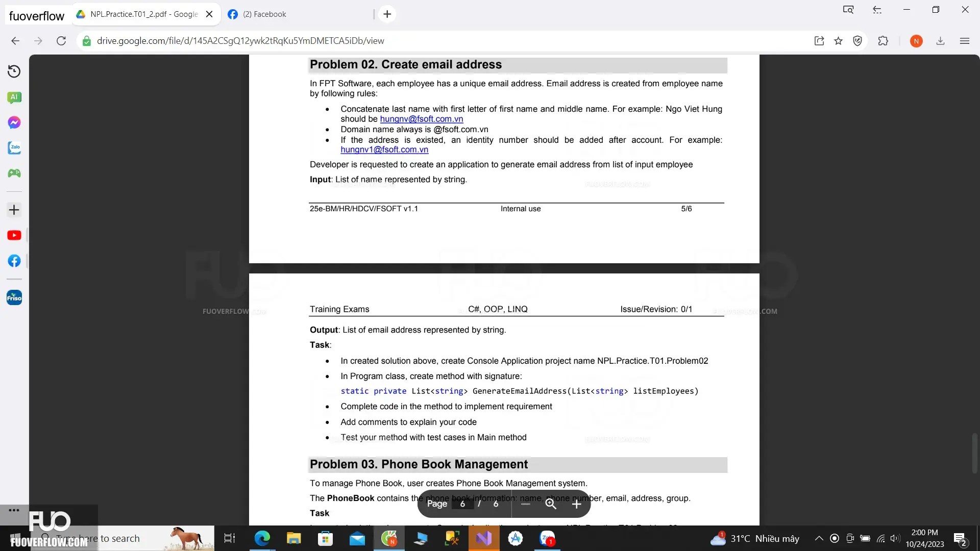Open the volume control in tray
The height and width of the screenshot is (551, 980).
point(895,538)
